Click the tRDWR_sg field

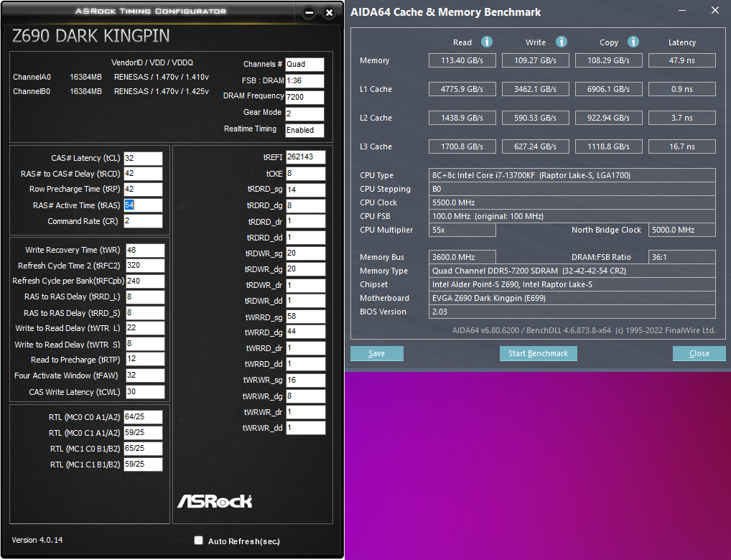pyautogui.click(x=306, y=253)
